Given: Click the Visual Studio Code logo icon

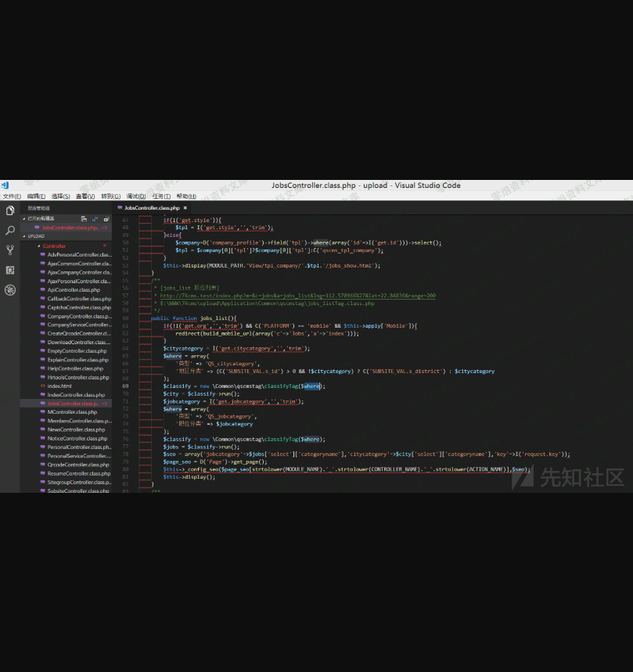Looking at the screenshot, I should click(x=5, y=185).
